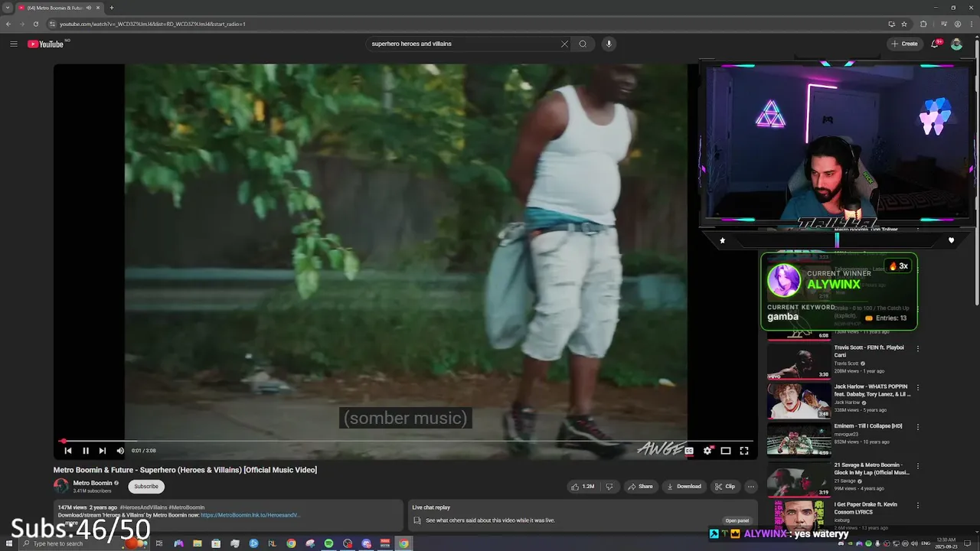Click the star icon in stream overlay
980x551 pixels.
[x=722, y=240]
